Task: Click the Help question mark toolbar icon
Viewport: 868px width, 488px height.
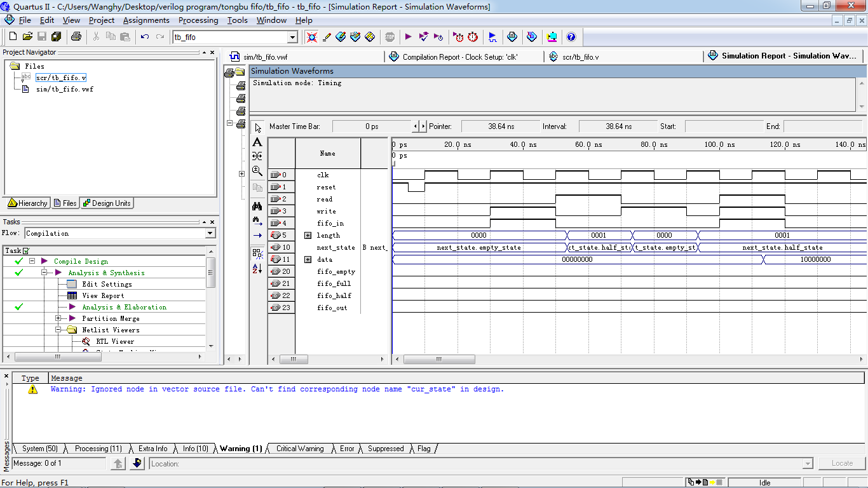Action: click(571, 37)
